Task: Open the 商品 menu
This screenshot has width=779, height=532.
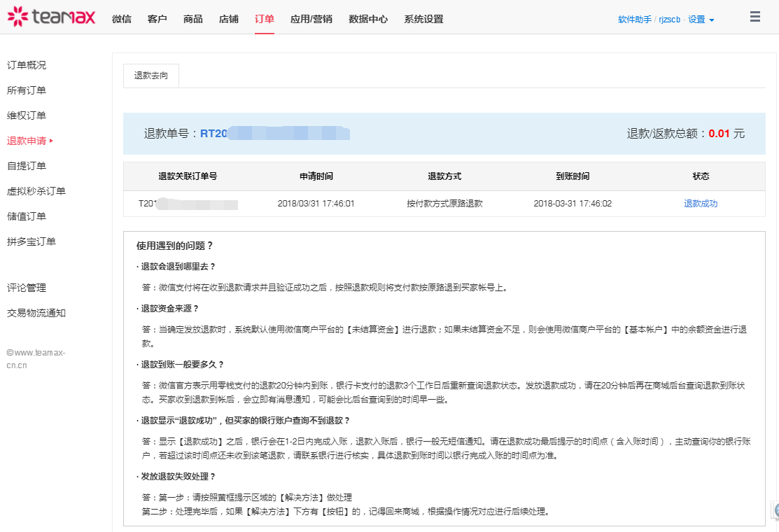Action: point(192,19)
